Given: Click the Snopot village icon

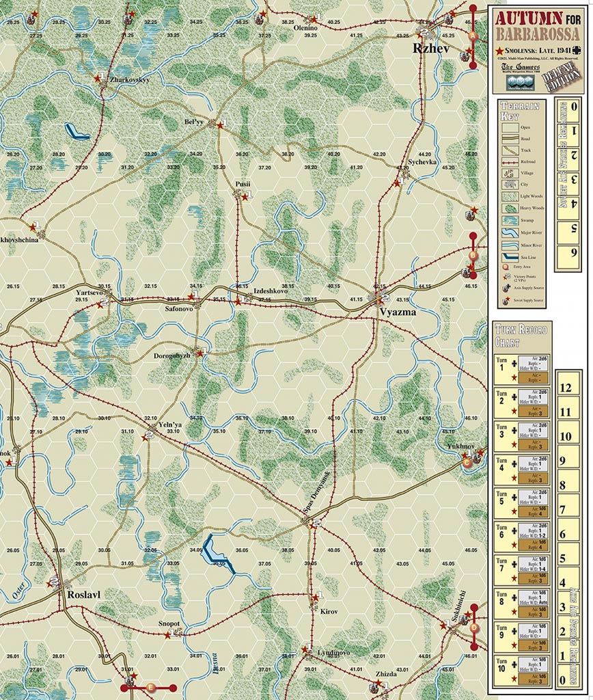Looking at the screenshot, I should coord(178,632).
